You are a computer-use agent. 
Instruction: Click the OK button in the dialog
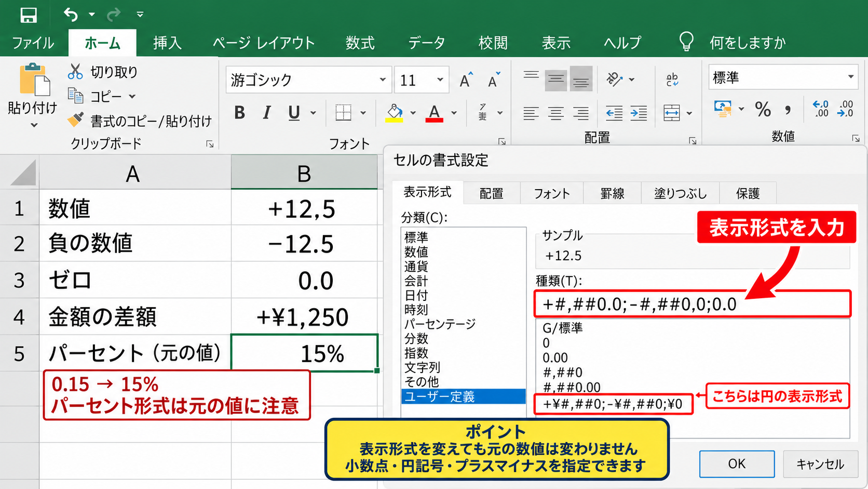(x=737, y=464)
